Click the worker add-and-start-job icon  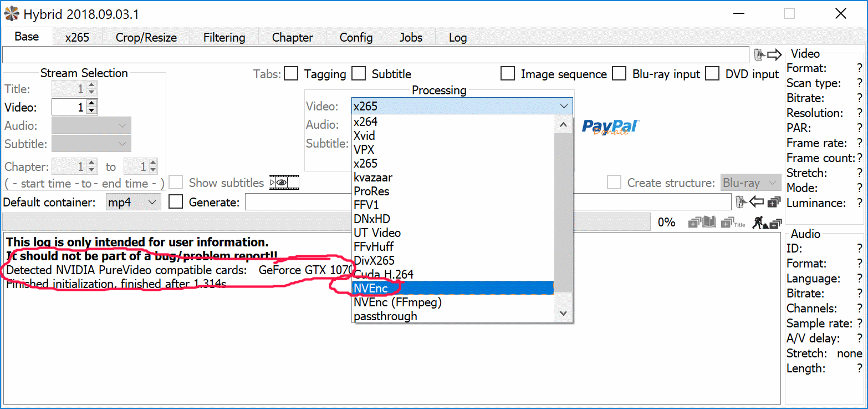(767, 223)
